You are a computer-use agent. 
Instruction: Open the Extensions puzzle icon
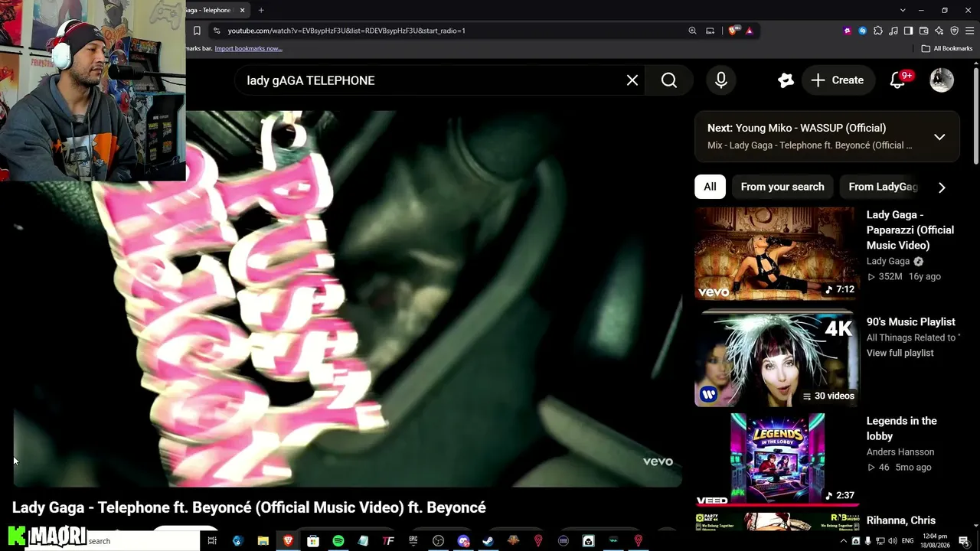[x=877, y=31]
